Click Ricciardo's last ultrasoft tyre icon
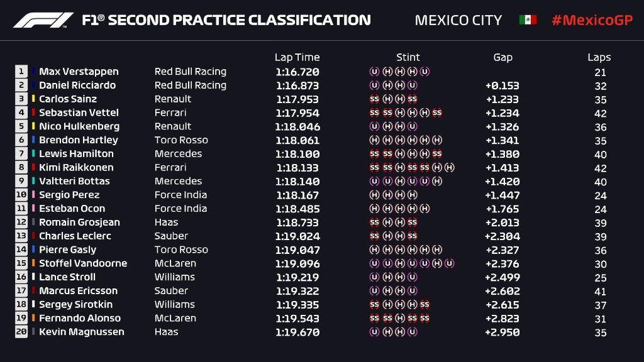 [412, 85]
